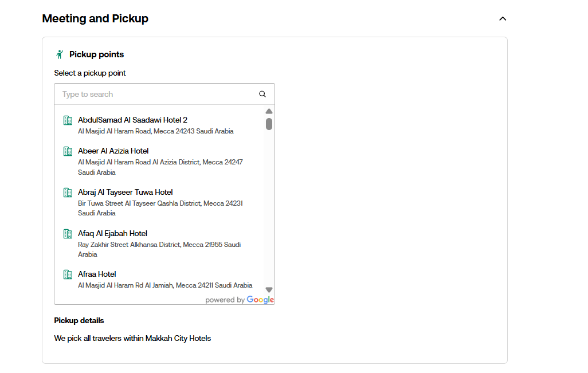Screen dimensions: 588x373
Task: Click building icon beside Abraj Al Tayseer Tuwa Hotel
Action: 68,193
